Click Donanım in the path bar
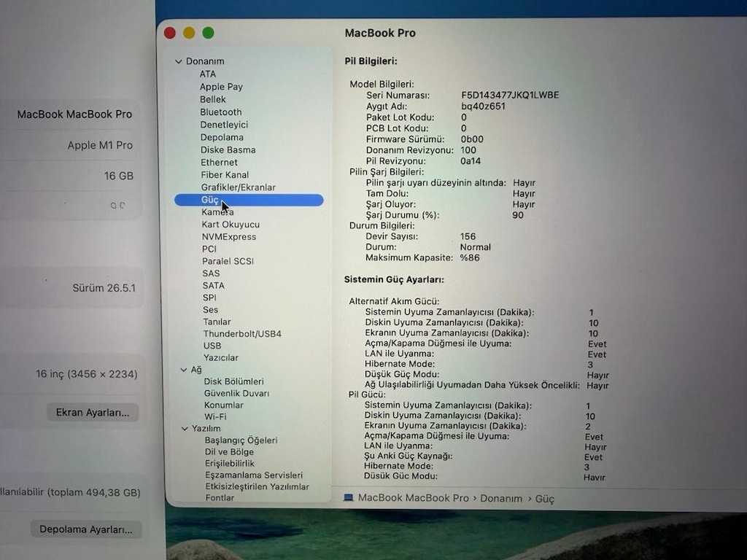The height and width of the screenshot is (560, 747). (x=501, y=498)
